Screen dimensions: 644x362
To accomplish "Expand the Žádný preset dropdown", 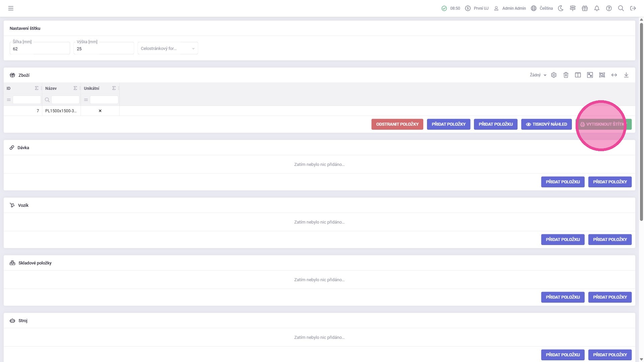I will coord(538,75).
